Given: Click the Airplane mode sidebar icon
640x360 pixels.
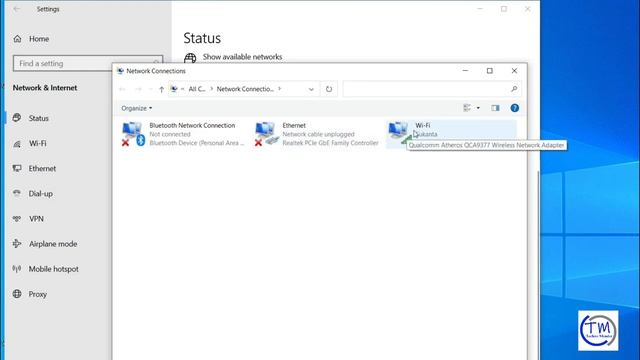Looking at the screenshot, I should [17, 244].
